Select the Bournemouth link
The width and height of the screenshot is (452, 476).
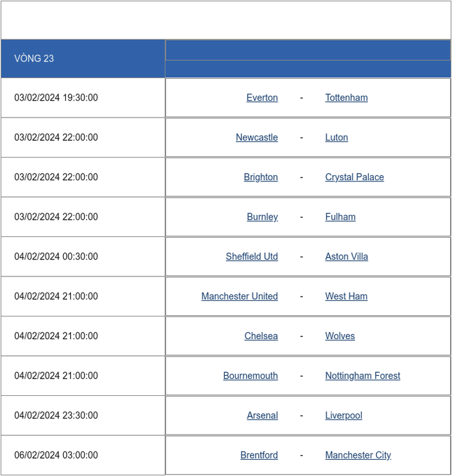[251, 376]
